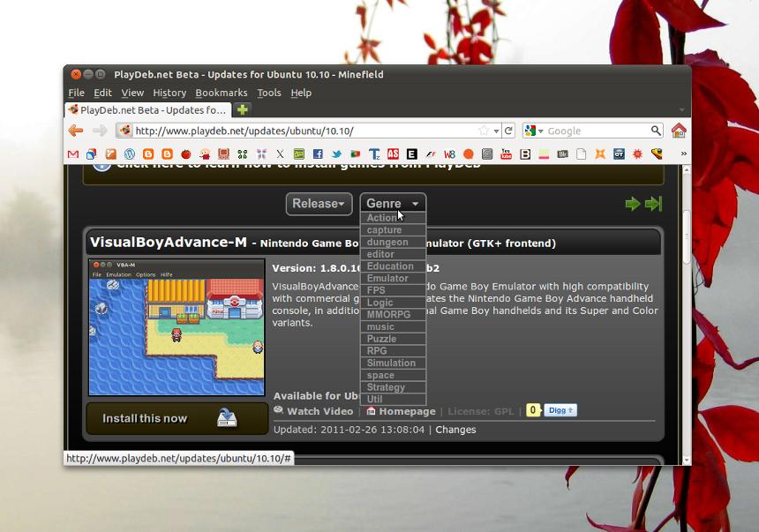
Task: Click the red tomato bookmark icon
Action: click(186, 154)
